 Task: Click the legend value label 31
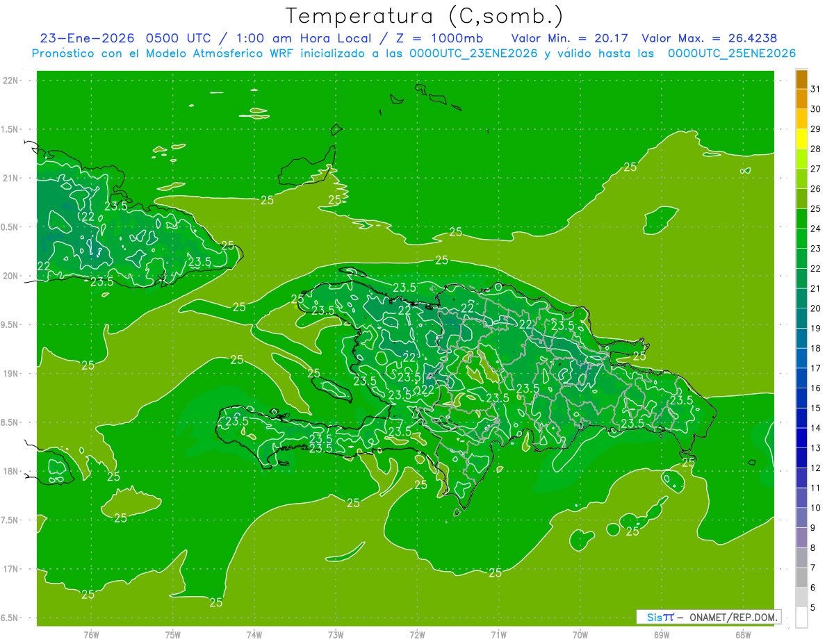(815, 89)
